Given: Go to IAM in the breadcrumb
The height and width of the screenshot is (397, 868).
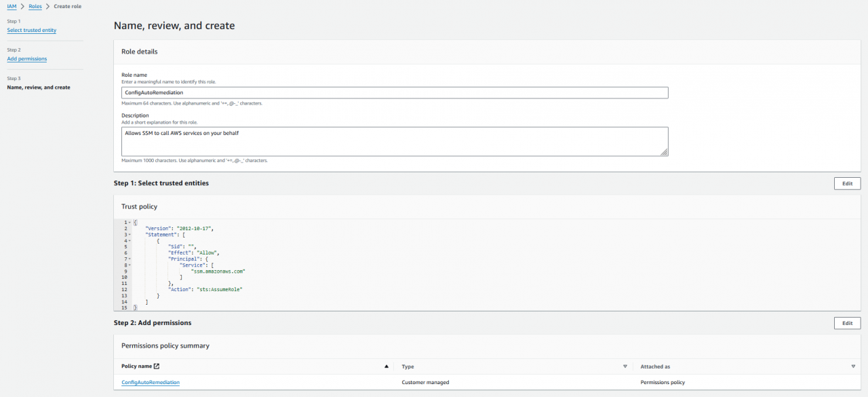Looking at the screenshot, I should pyautogui.click(x=12, y=6).
